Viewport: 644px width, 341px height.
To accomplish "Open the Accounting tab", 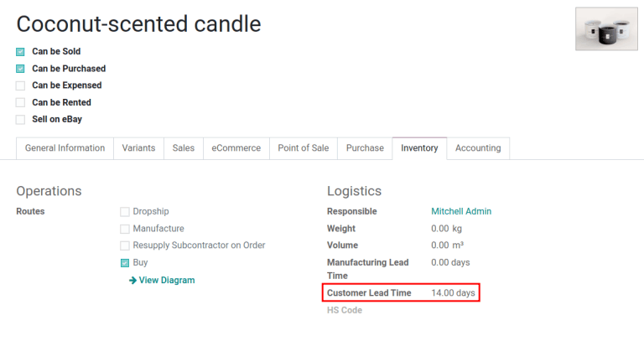I will point(478,148).
